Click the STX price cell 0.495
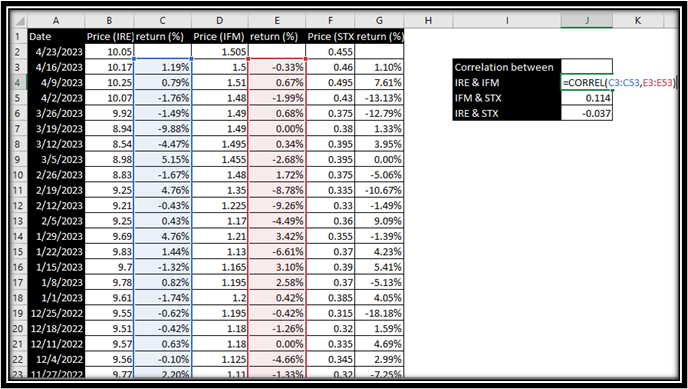 point(330,82)
